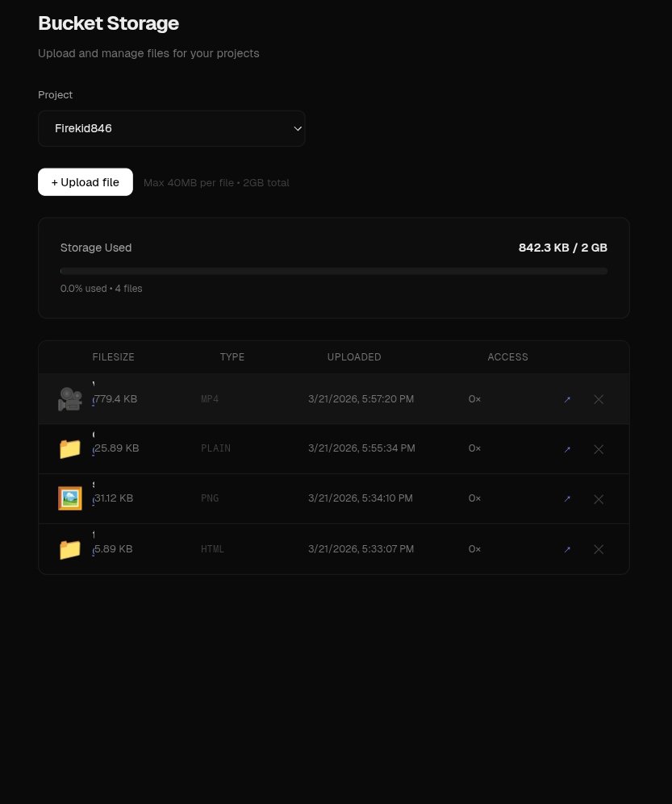The width and height of the screenshot is (672, 804).
Task: Click the 779.4 KB filesize value
Action: 115,399
